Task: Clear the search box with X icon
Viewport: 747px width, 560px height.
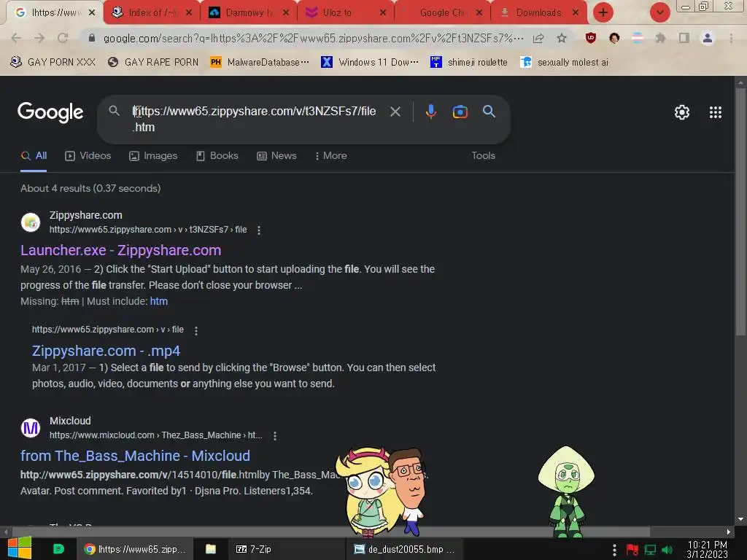Action: 395,112
